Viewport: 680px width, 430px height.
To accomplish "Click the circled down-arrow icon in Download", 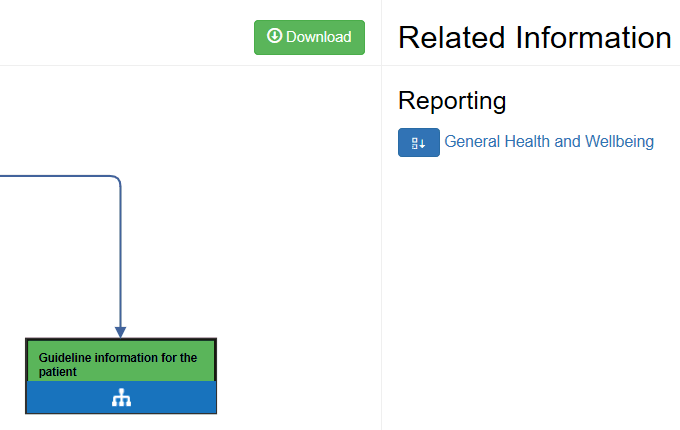I will pos(274,37).
